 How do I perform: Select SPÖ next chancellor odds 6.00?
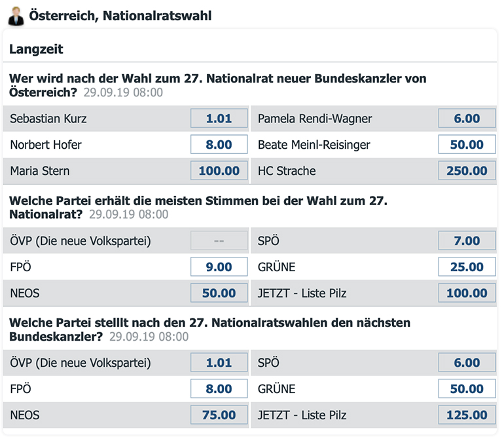click(467, 362)
